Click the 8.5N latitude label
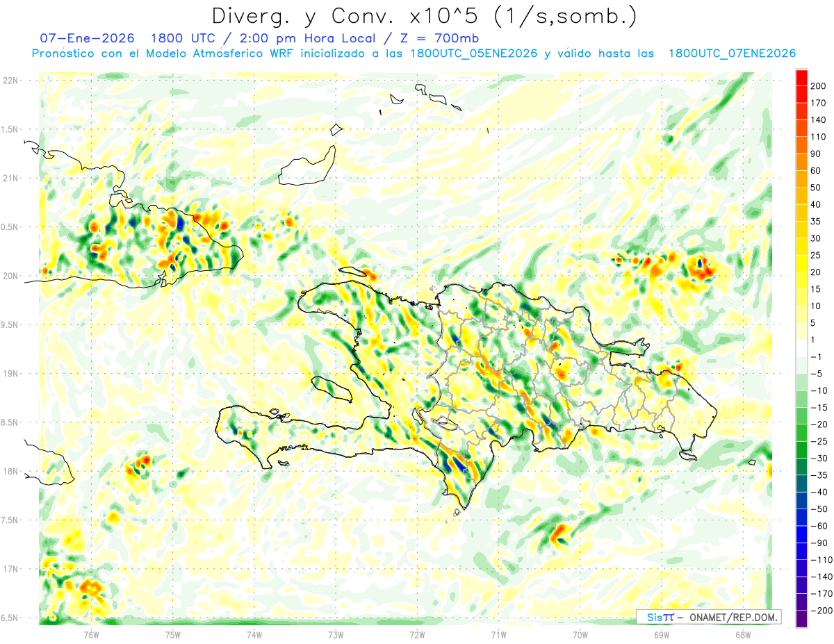 pyautogui.click(x=10, y=422)
